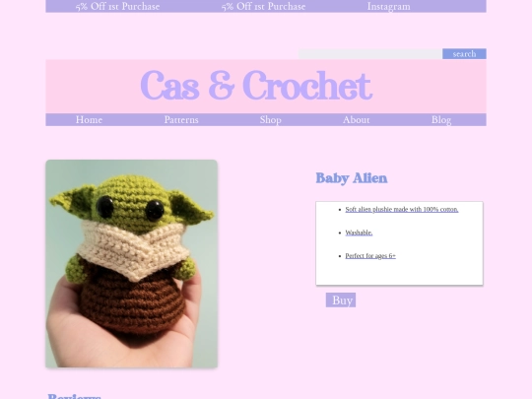Screen dimensions: 532x399
Task: Open the Instagram link in top banner
Action: click(x=389, y=7)
